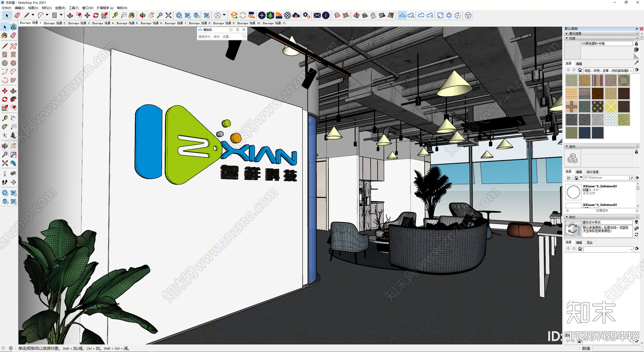644x352 pixels.
Task: Select the light blue pattern material swatch
Action: [x=611, y=120]
